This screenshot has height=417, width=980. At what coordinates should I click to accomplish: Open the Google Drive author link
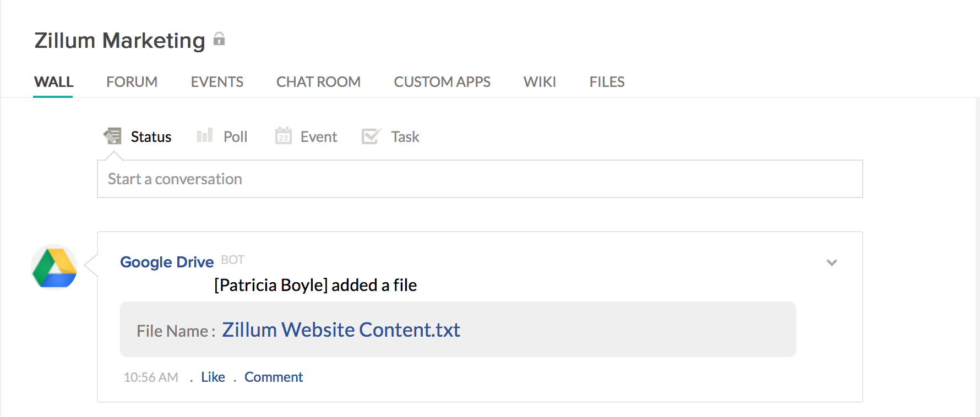[x=167, y=262]
